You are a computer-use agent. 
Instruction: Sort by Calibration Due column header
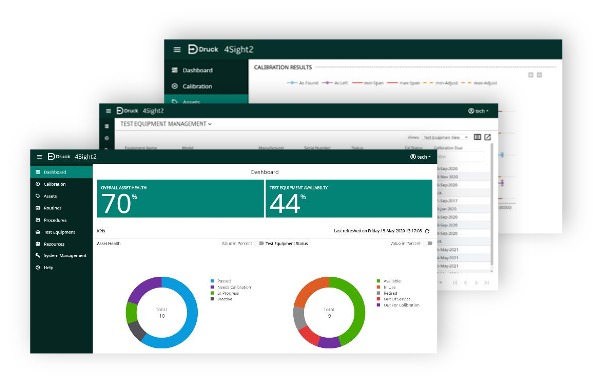pos(448,148)
